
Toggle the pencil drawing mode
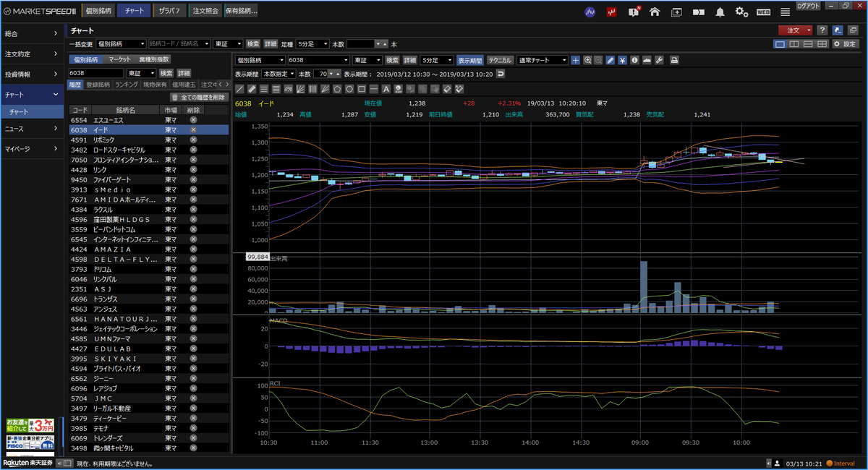pos(610,60)
